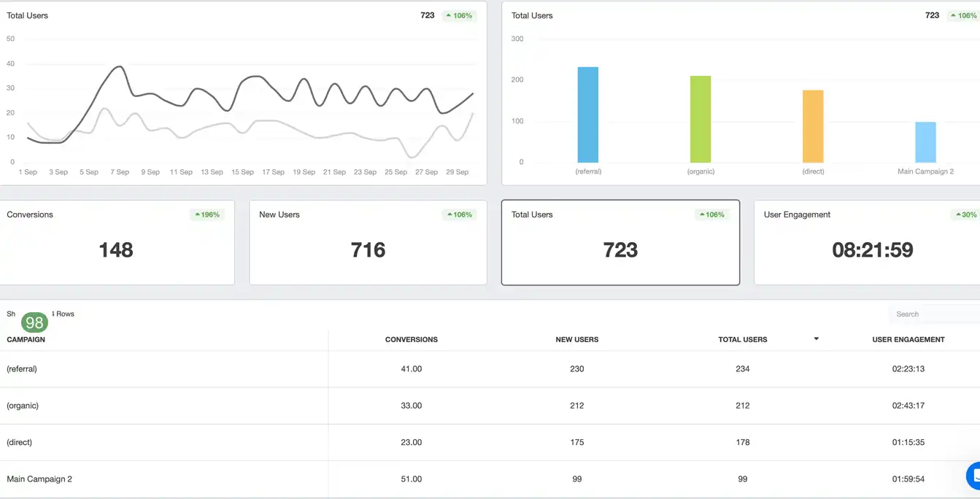Screen dimensions: 980x499
Task: Click the 230 new users cell
Action: (577, 369)
